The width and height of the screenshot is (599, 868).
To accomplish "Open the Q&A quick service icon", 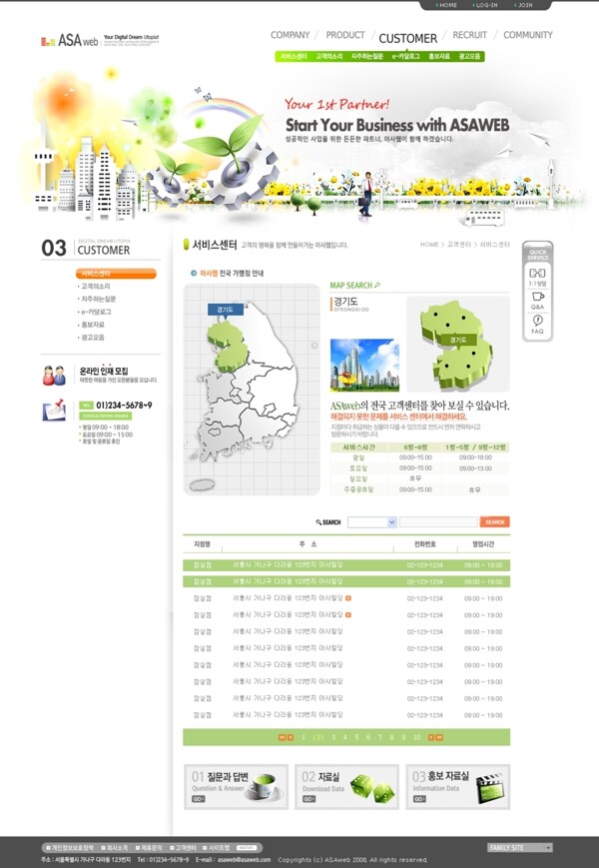I will 538,297.
